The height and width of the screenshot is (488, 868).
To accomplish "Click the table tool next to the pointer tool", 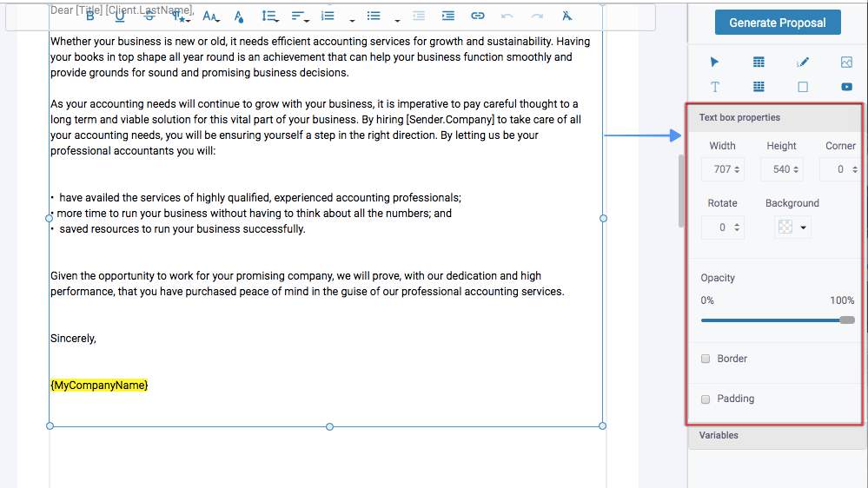I will [759, 62].
